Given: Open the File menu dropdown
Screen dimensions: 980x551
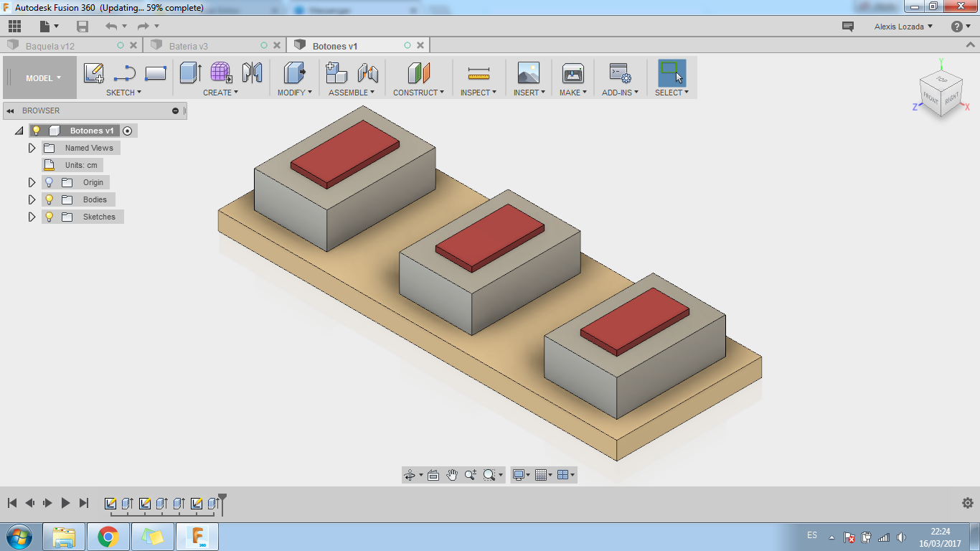Looking at the screenshot, I should pyautogui.click(x=50, y=27).
